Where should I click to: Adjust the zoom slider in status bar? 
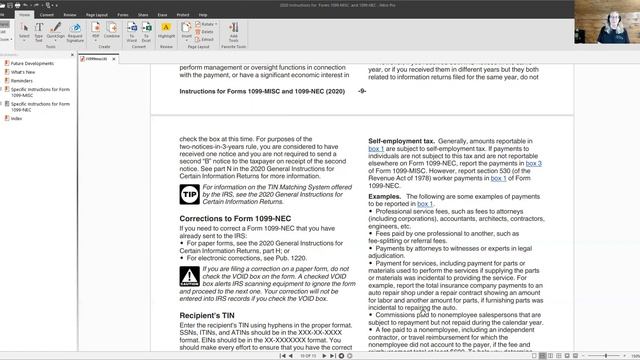click(x=606, y=356)
